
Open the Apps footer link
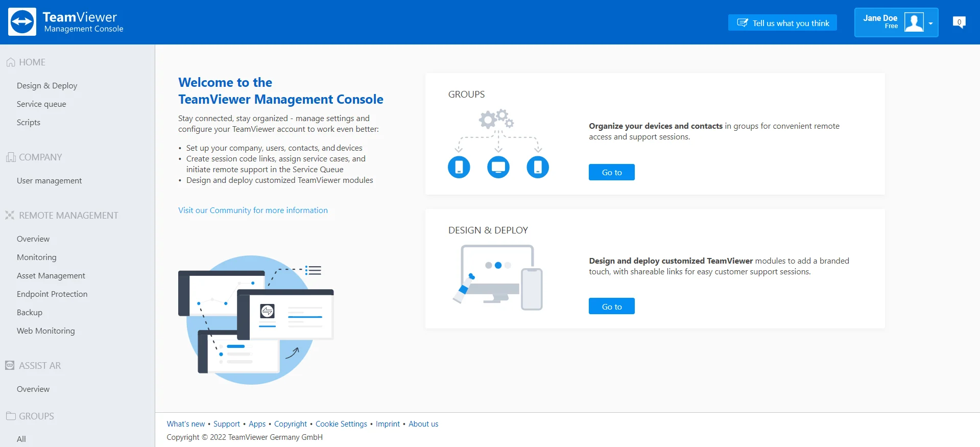click(x=257, y=424)
